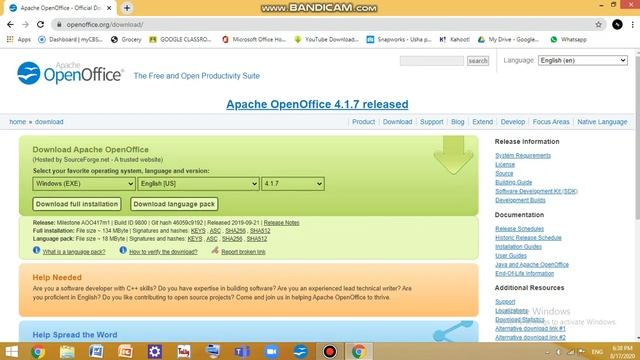Open Tally from the taskbar
The image size is (640, 360).
click(184, 351)
